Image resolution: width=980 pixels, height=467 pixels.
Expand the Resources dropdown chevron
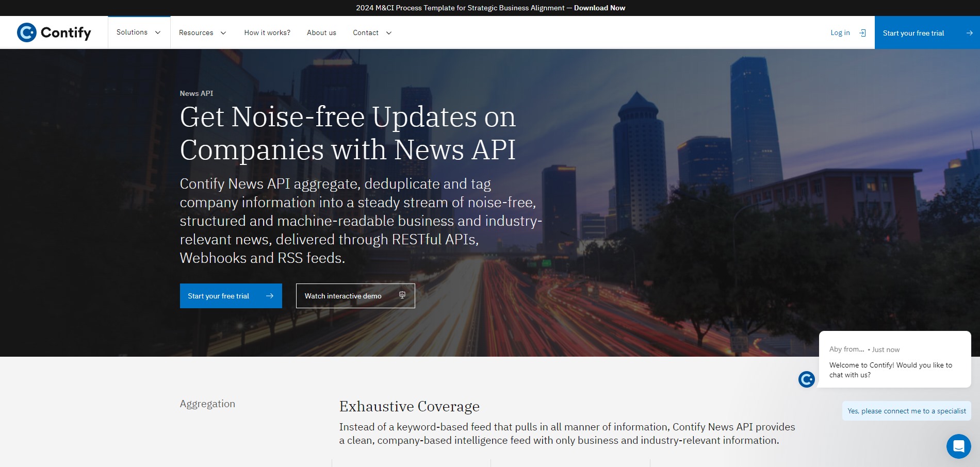(x=223, y=33)
